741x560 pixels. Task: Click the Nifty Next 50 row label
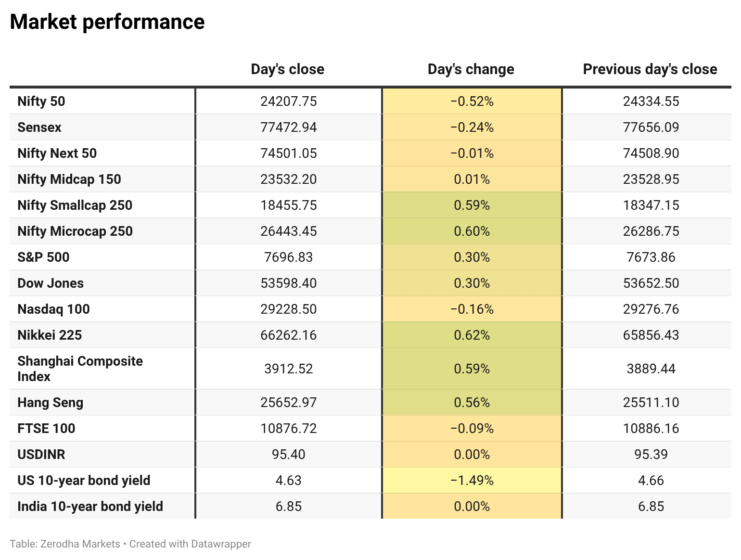click(57, 153)
